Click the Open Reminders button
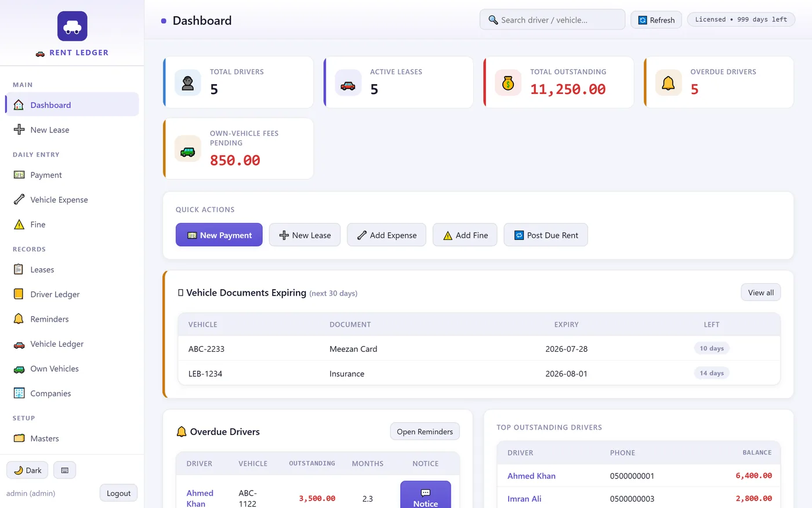The width and height of the screenshot is (812, 508). (425, 431)
